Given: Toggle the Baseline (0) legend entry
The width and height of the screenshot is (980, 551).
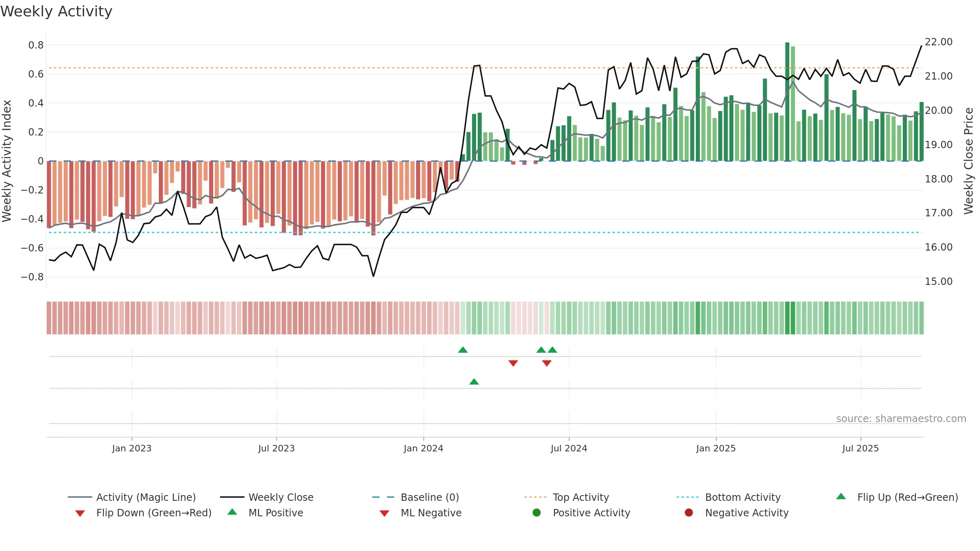Looking at the screenshot, I should click(x=416, y=497).
